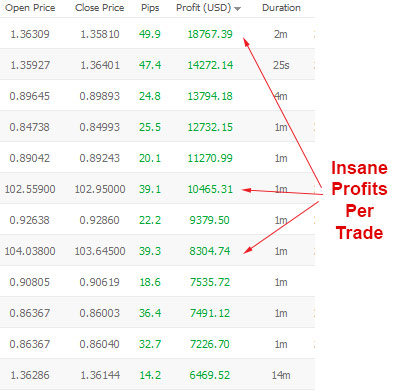Screen dimensions: 400x391
Task: Click the pips value 20.1
Action: 150,158
